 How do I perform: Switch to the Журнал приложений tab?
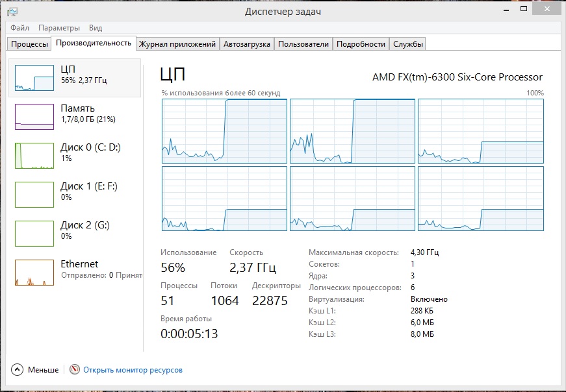pyautogui.click(x=177, y=44)
